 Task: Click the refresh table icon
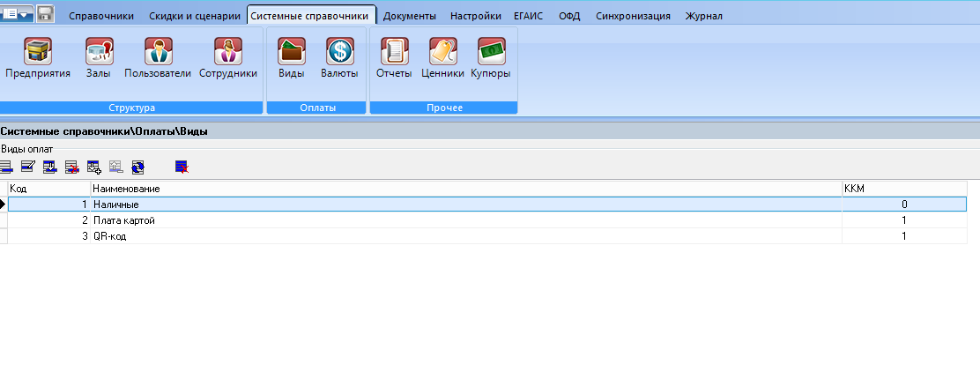coord(138,167)
